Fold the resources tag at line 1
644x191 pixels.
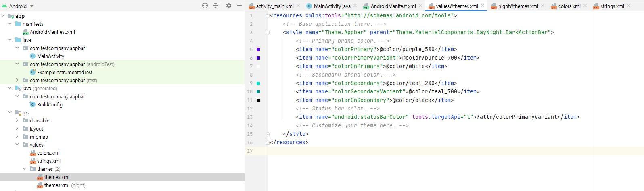pyautogui.click(x=268, y=16)
